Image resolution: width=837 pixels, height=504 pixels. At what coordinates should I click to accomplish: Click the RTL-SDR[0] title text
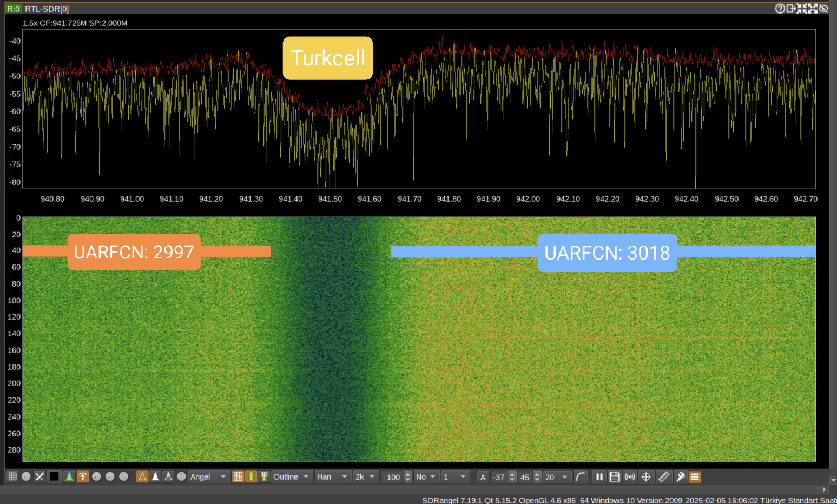[47, 9]
